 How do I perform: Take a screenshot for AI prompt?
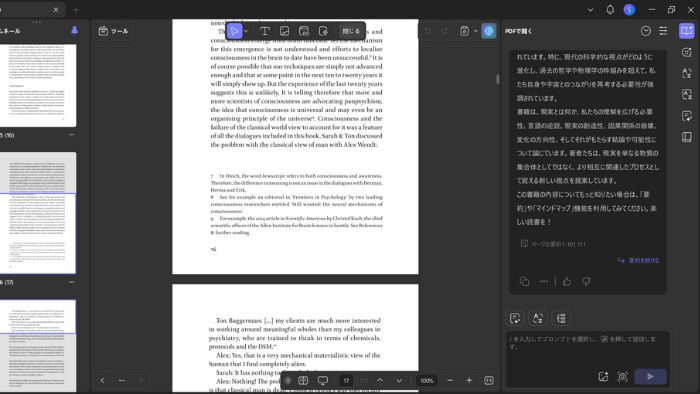click(623, 377)
